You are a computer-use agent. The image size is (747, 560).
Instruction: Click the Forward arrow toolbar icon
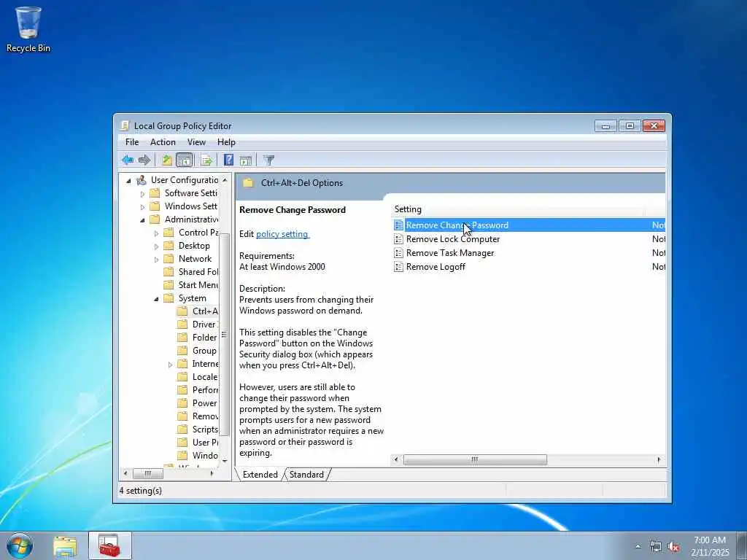(x=144, y=160)
